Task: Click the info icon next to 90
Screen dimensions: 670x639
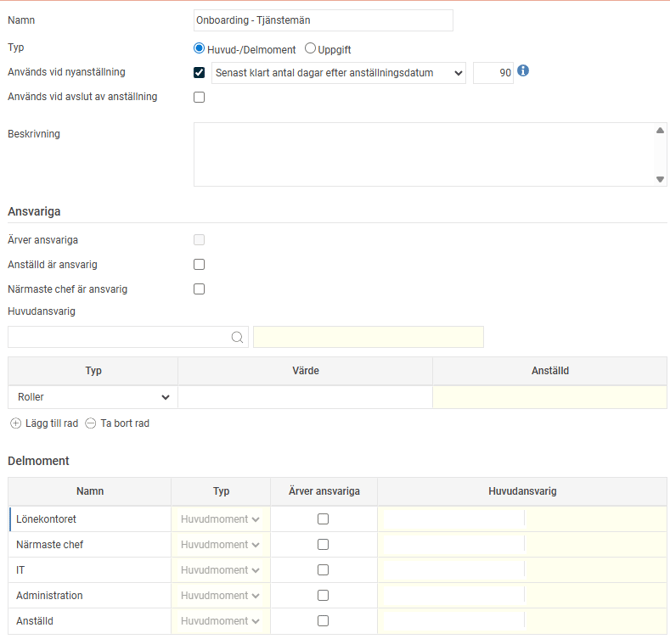Action: [x=523, y=72]
